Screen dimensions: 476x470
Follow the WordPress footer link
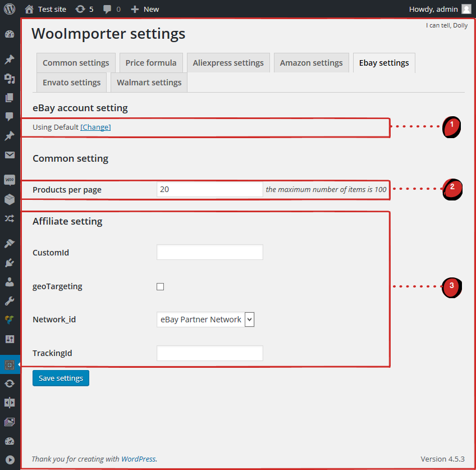(139, 459)
